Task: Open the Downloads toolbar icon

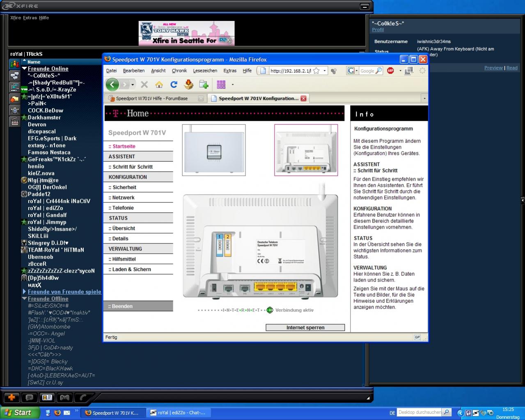Action: coord(188,85)
